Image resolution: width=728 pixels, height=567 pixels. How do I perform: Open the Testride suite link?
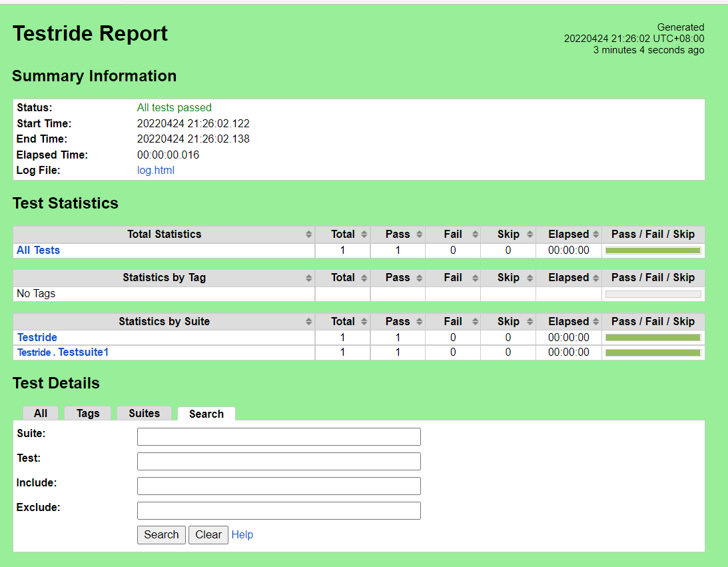tap(37, 338)
